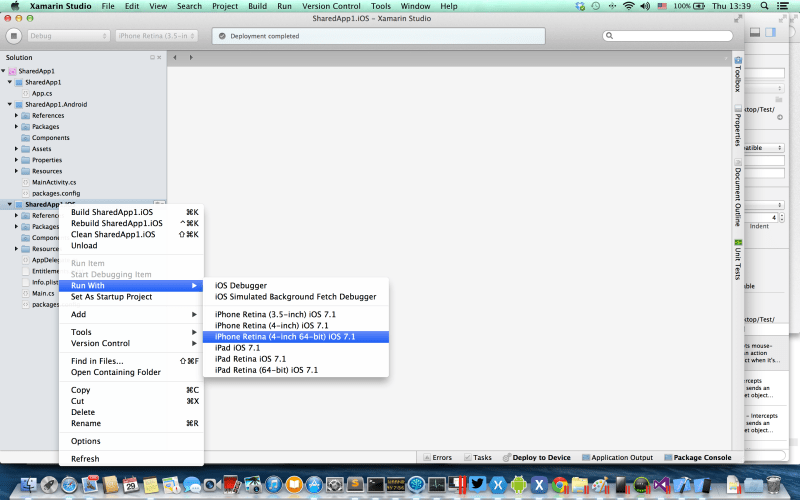Run with iOS Debugger

click(296, 286)
